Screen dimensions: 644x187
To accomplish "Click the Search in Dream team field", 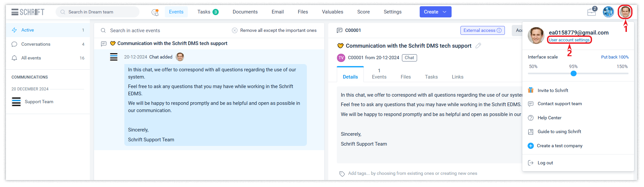I will 99,12.
